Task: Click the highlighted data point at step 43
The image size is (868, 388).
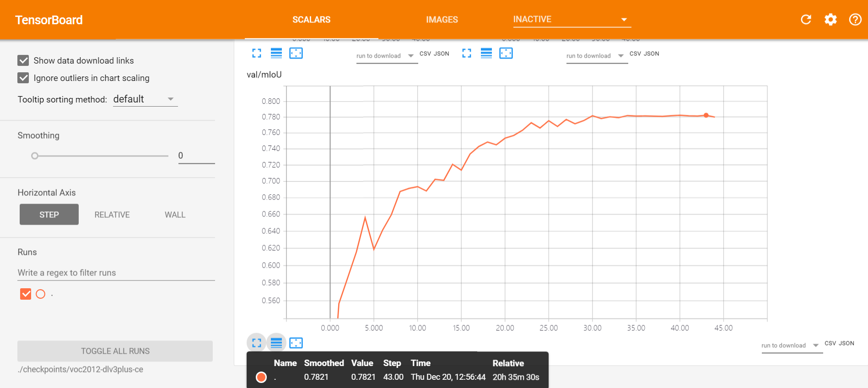Action: click(706, 115)
